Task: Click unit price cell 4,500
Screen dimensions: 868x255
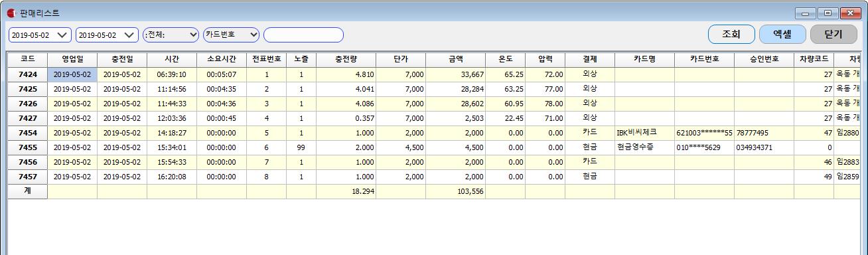Action: [x=401, y=147]
